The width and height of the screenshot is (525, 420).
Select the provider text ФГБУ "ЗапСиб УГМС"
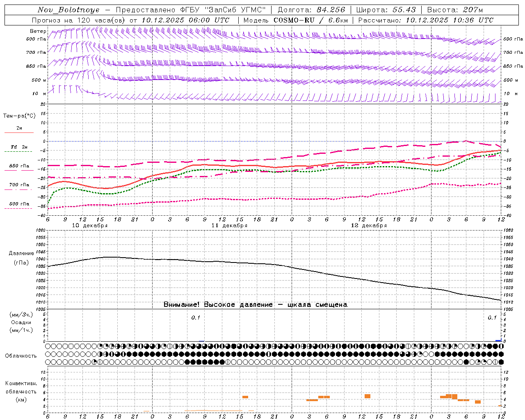coord(223,10)
